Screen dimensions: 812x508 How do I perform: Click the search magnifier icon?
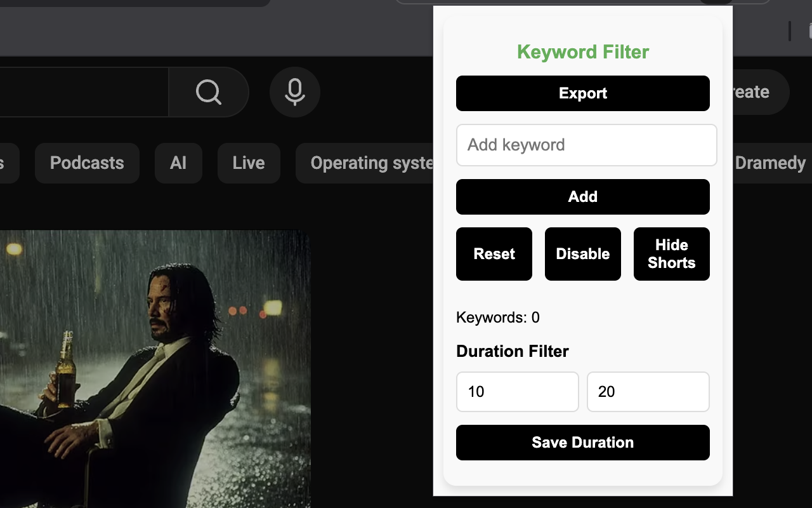tap(208, 92)
